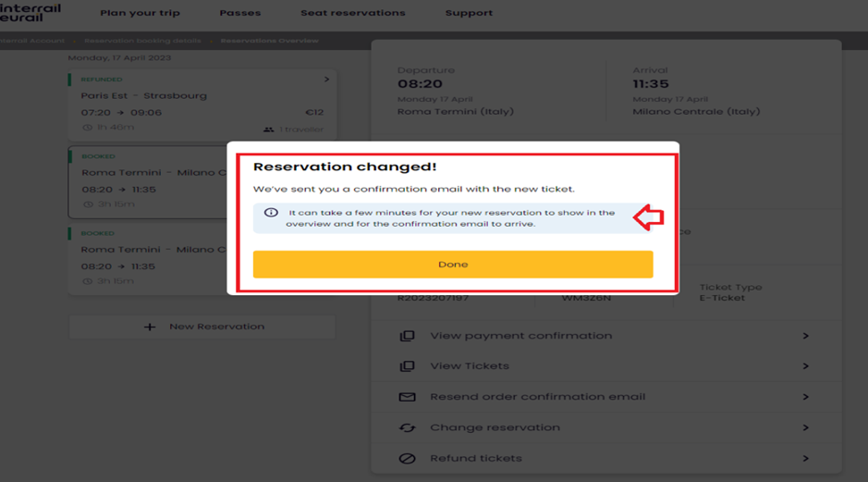Click the View payment confirmation document icon
This screenshot has width=868, height=482.
[x=408, y=336]
